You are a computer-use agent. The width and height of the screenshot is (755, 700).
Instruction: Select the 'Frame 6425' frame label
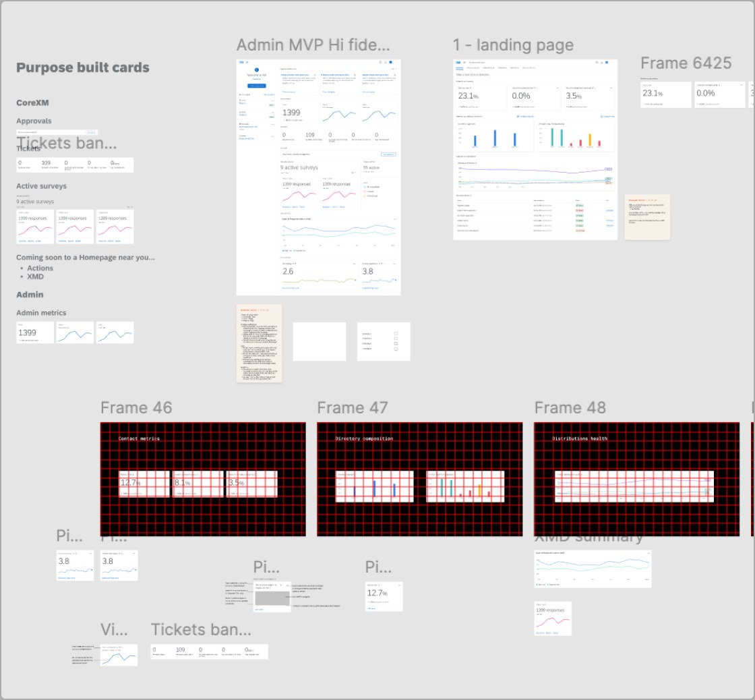[x=686, y=63]
